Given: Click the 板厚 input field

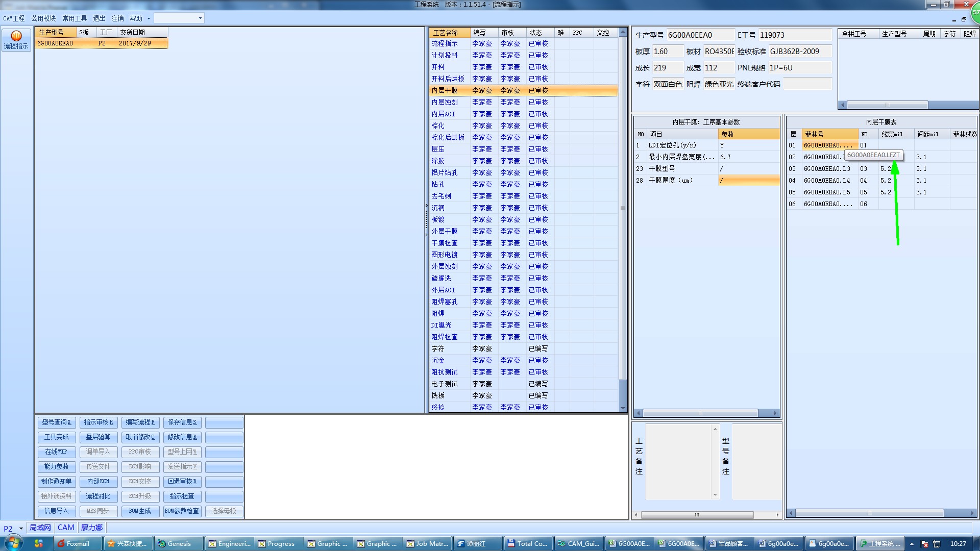Looking at the screenshot, I should click(667, 52).
